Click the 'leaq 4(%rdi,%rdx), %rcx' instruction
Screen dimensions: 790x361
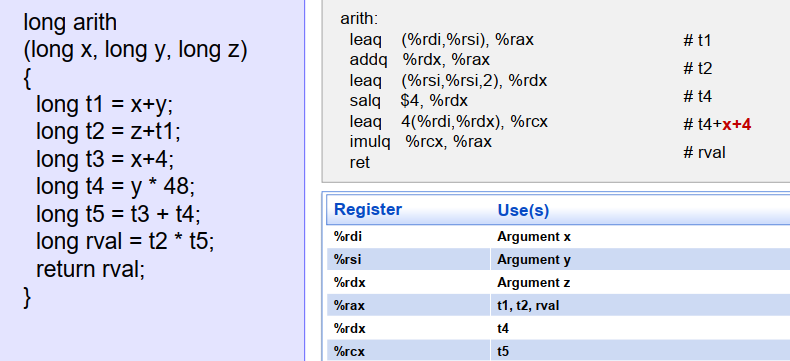(448, 121)
